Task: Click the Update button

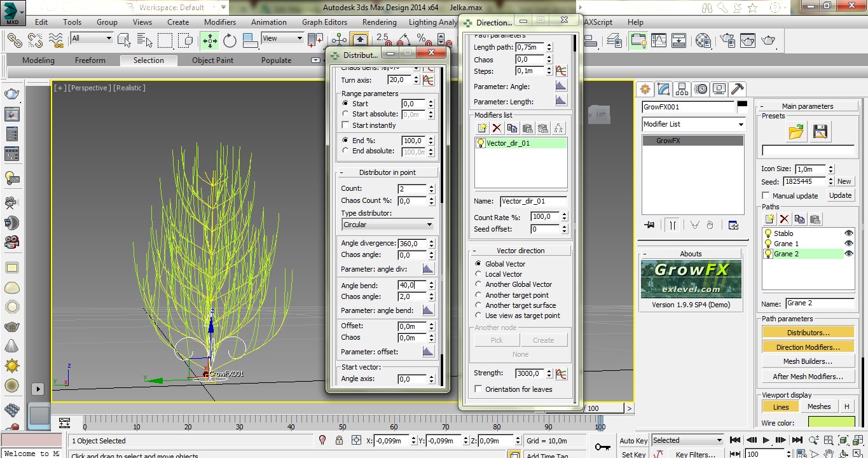Action: (840, 195)
